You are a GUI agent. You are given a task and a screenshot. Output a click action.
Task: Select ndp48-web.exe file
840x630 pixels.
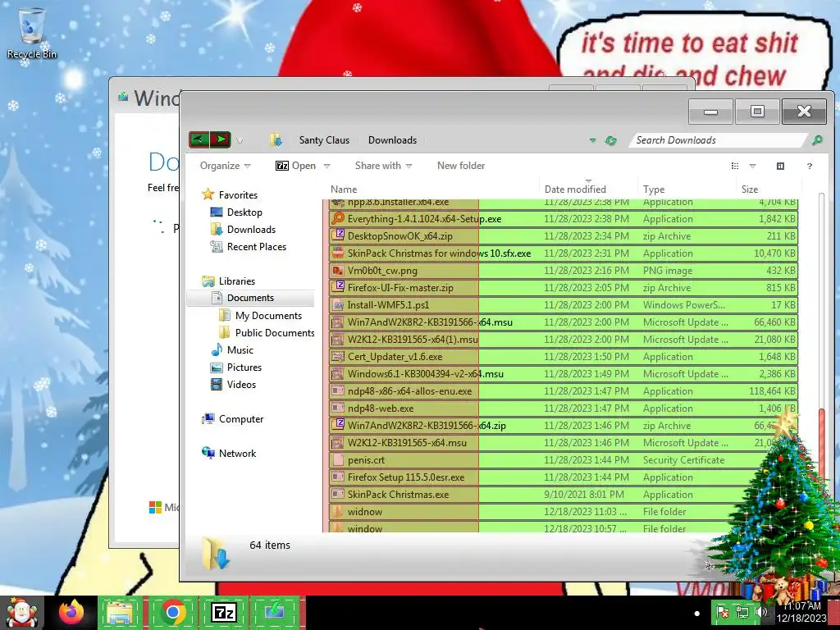click(x=563, y=409)
